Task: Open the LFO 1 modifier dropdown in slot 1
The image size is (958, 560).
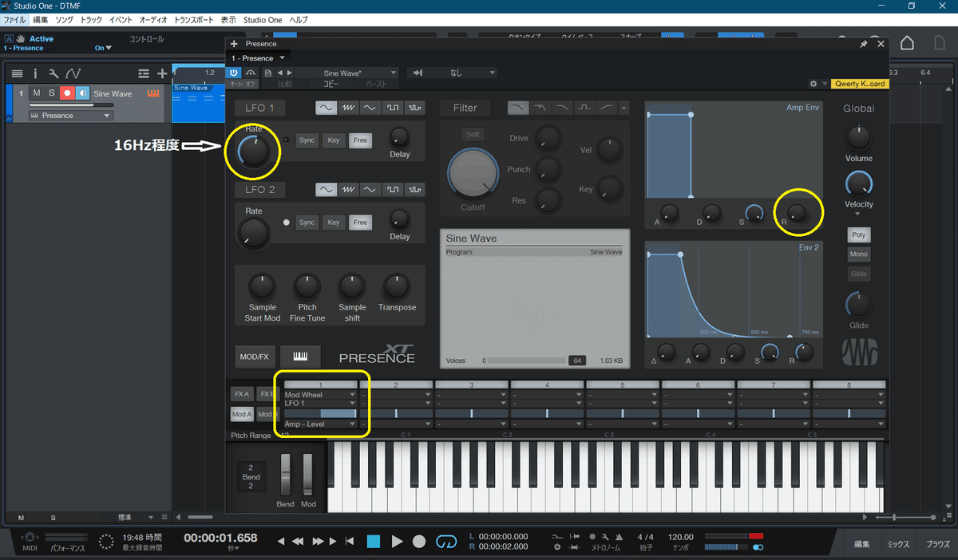Action: click(320, 403)
